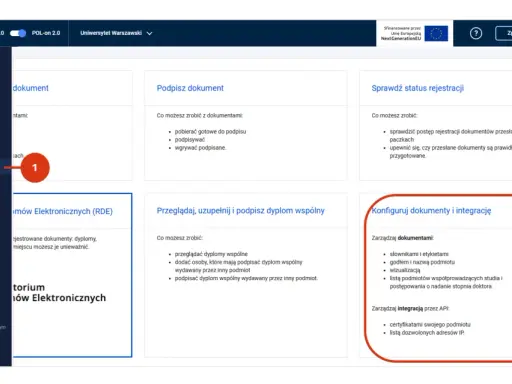Open the Podpisz dokument card link
Screen dimensions: 512x384
coord(190,88)
